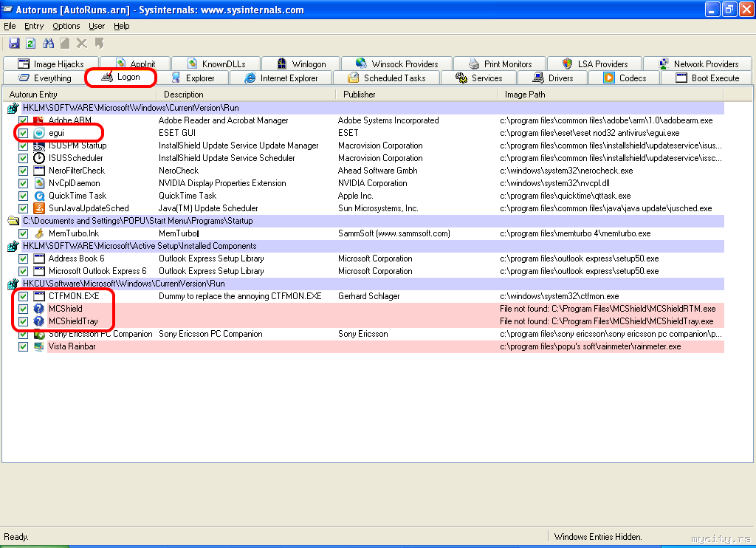This screenshot has width=756, height=548.
Task: Switch to the Winlogon tab
Action: point(306,64)
